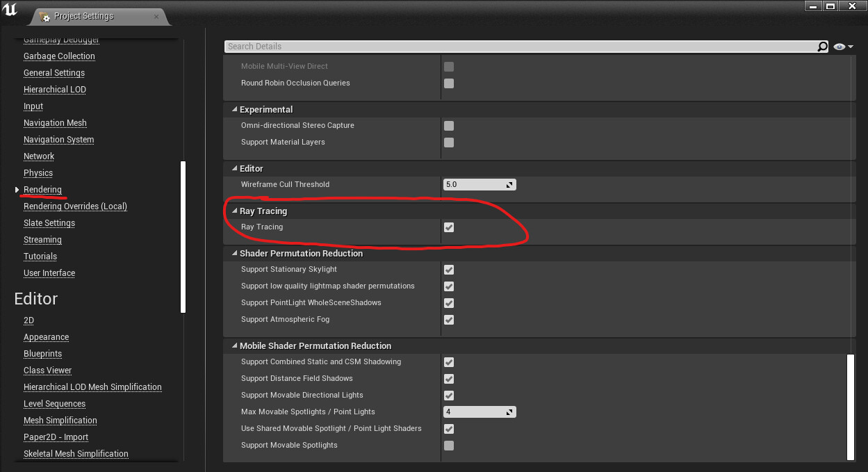Open Tutorials settings
The width and height of the screenshot is (868, 472).
coord(40,257)
